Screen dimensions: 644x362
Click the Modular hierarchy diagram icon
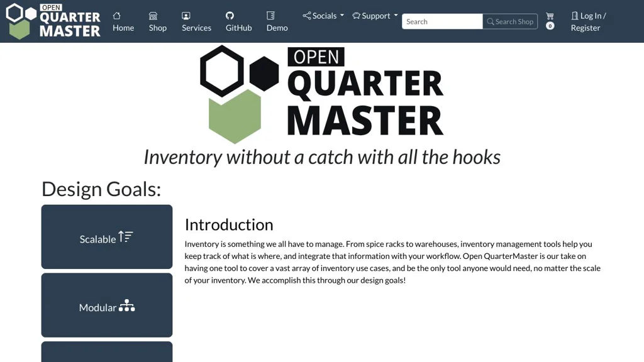126,305
